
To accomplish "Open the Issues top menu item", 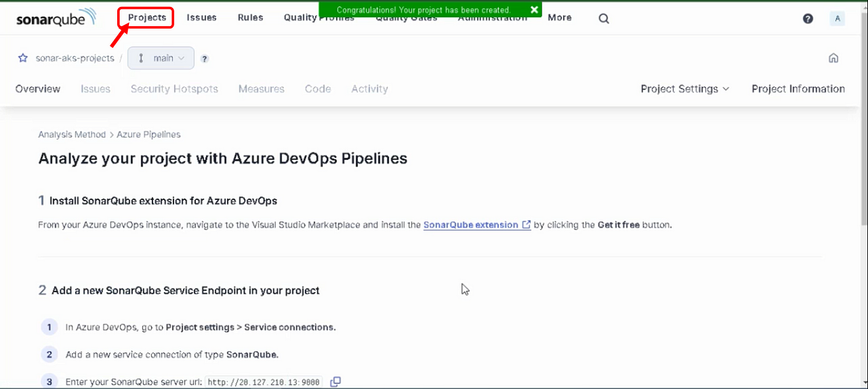I will [201, 17].
